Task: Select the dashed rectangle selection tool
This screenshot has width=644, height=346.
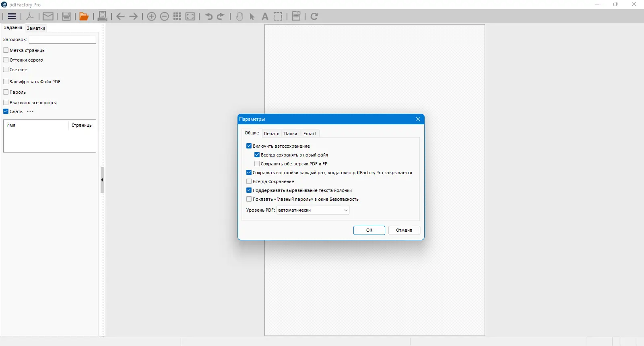Action: tap(278, 16)
